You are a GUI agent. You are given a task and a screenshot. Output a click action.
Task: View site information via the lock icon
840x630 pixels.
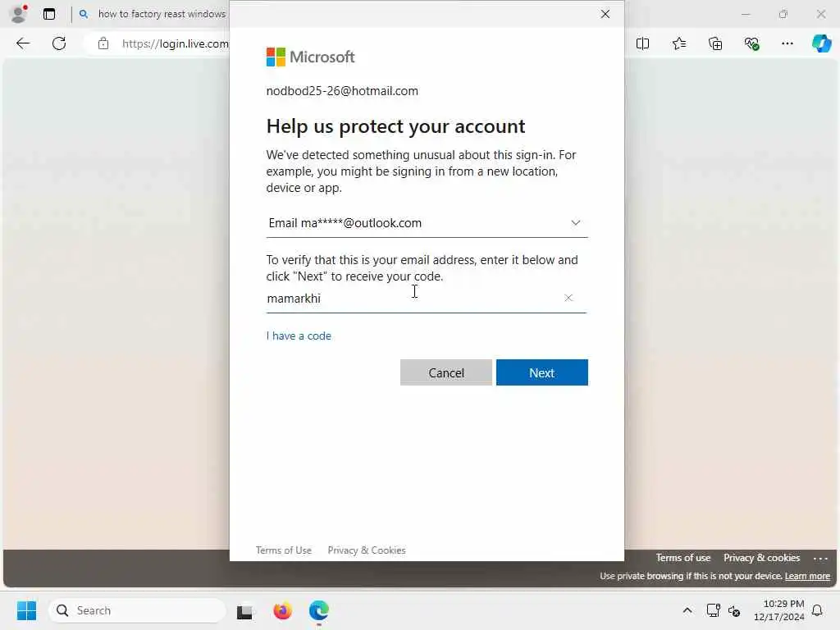pyautogui.click(x=103, y=43)
